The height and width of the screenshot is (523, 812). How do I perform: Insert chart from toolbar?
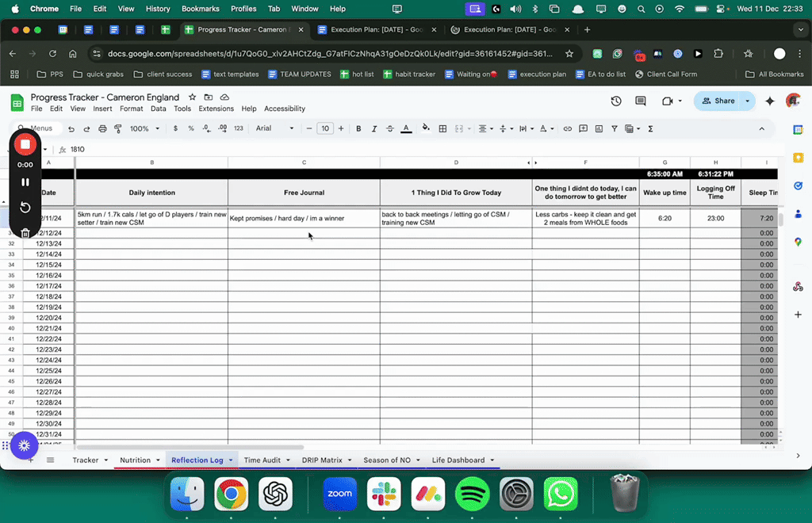tap(599, 129)
